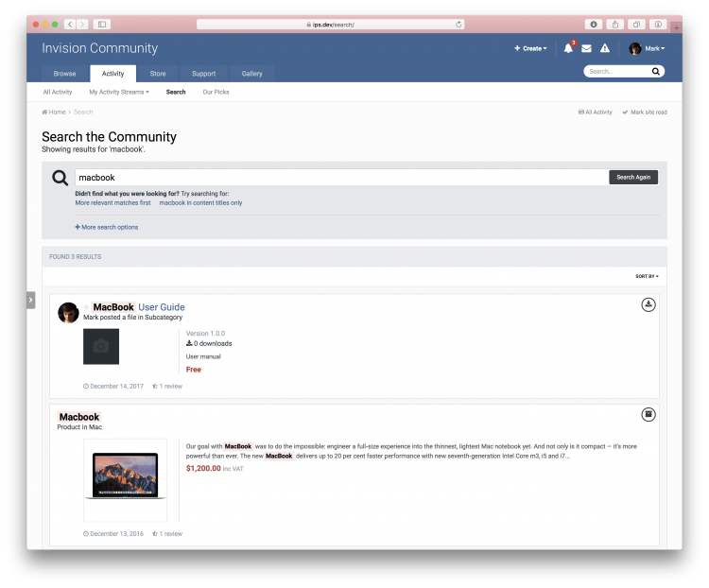Click the large search magnifier icon beside macbook field
Screen dimensions: 709x588
point(60,178)
